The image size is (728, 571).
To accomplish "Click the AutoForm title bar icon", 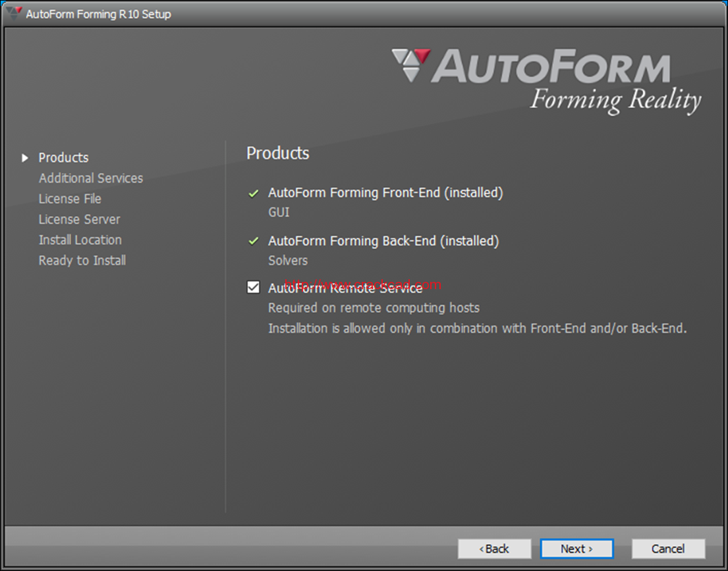I will pyautogui.click(x=14, y=13).
